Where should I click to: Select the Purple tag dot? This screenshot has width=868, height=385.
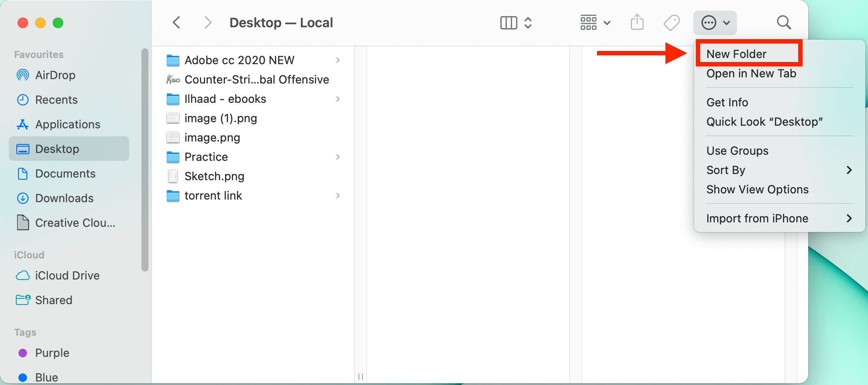click(23, 353)
